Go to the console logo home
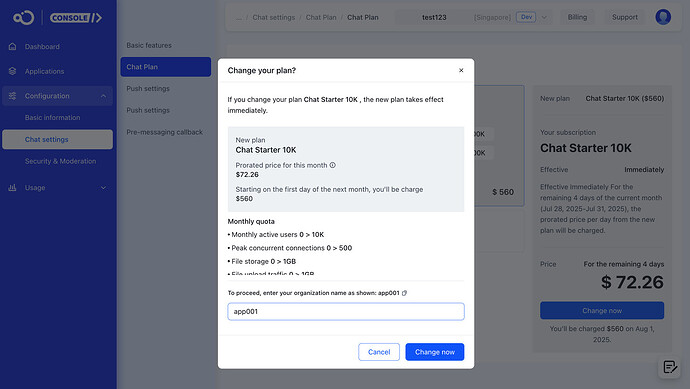 click(x=57, y=18)
